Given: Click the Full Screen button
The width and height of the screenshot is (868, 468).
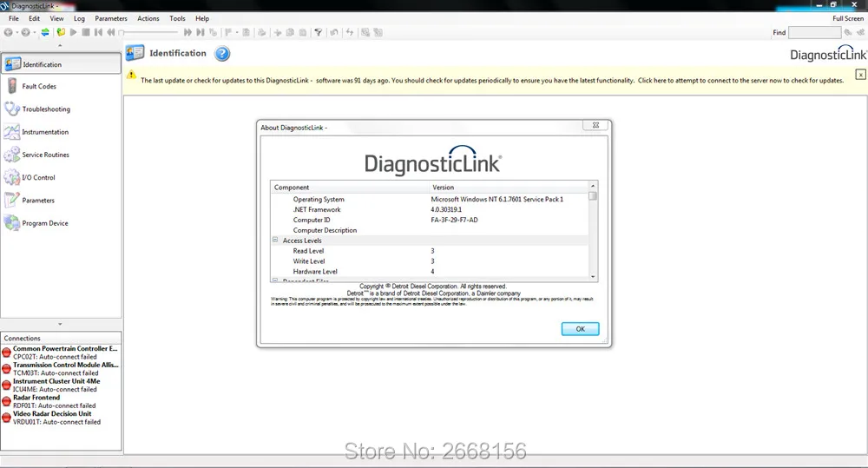Looking at the screenshot, I should point(847,18).
